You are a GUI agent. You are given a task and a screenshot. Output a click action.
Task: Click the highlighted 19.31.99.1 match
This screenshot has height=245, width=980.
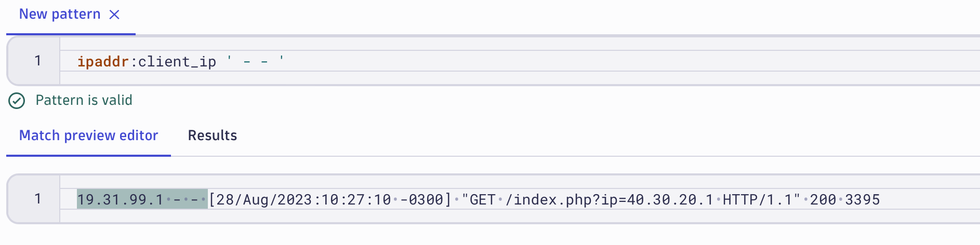120,199
